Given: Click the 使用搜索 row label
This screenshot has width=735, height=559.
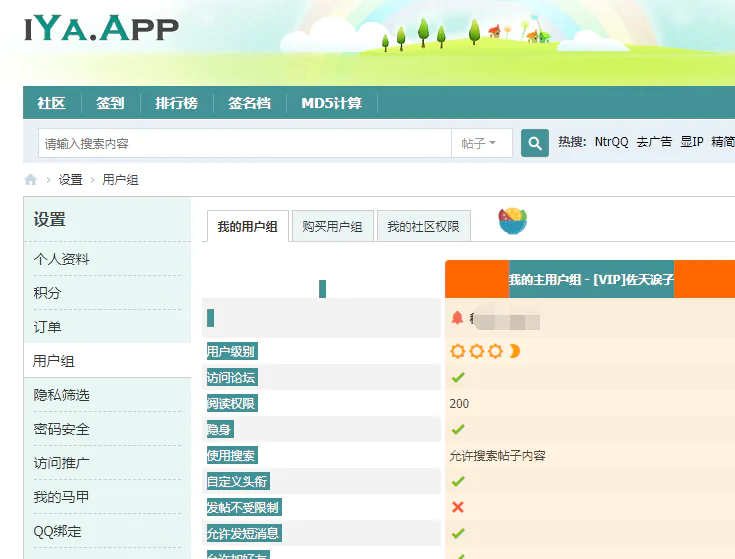Looking at the screenshot, I should (232, 455).
